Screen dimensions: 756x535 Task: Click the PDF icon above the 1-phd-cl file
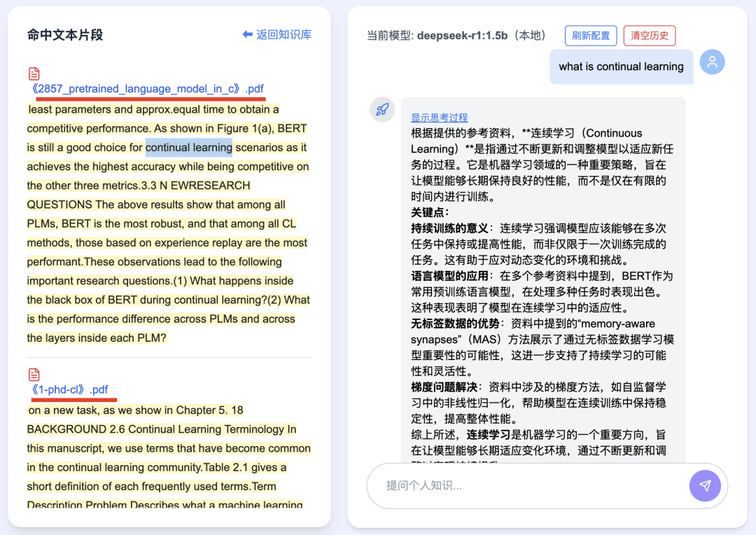click(x=34, y=375)
